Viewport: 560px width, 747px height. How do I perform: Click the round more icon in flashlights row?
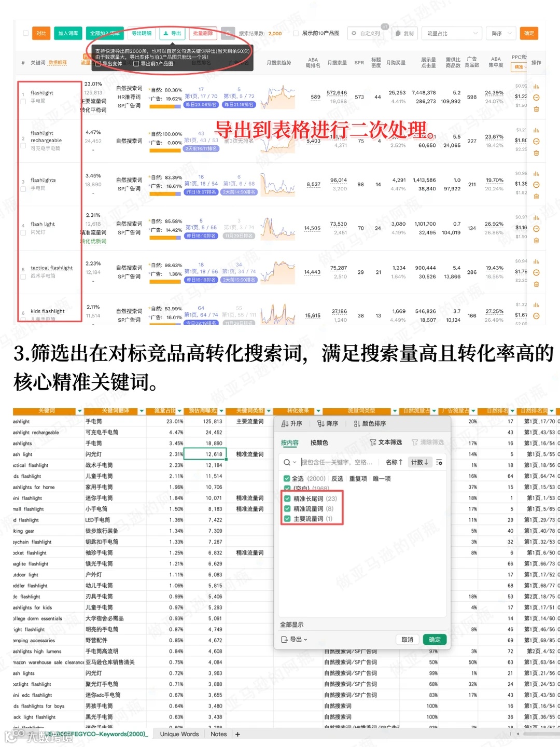pyautogui.click(x=536, y=185)
